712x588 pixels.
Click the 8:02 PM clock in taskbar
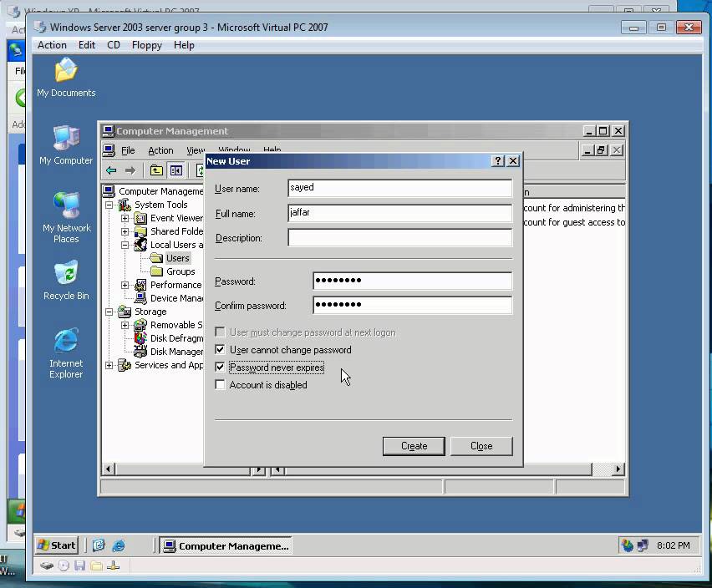click(x=673, y=545)
